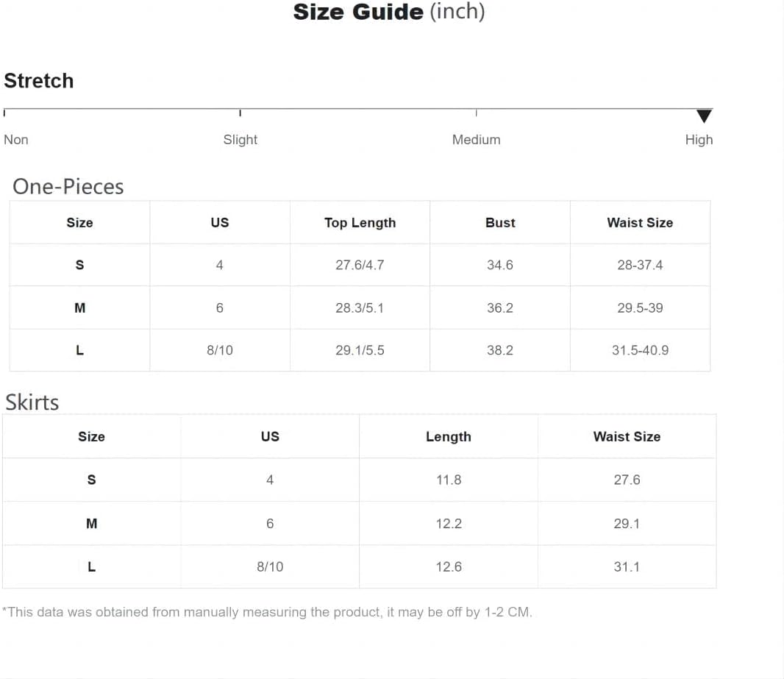Click the 29.1 skirt waist cell
784x679 pixels.
coord(627,524)
